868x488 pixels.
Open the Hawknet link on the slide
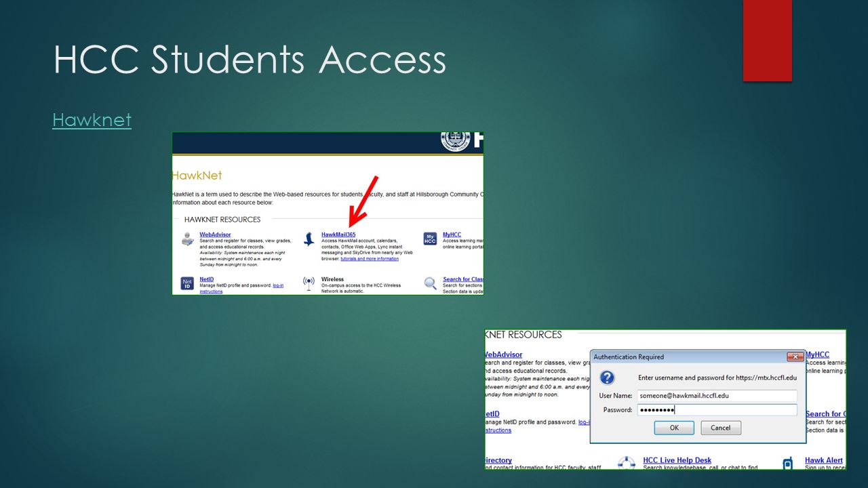click(x=92, y=121)
